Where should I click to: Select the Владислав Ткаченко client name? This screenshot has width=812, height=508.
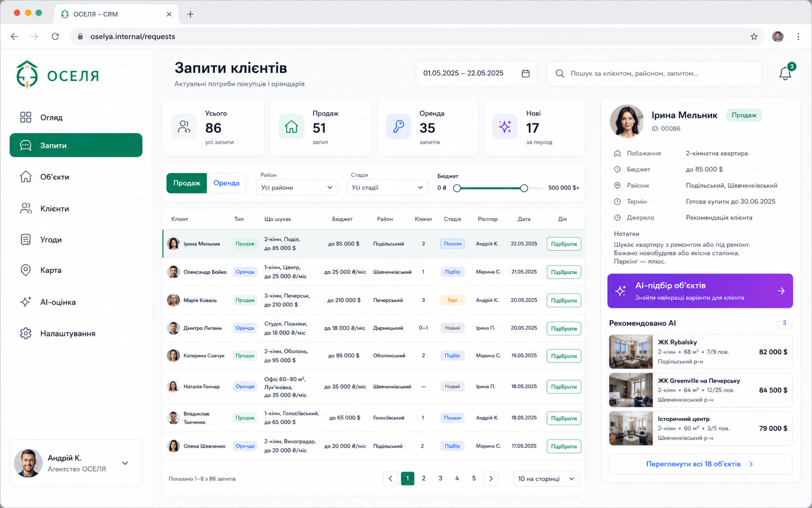(x=197, y=418)
